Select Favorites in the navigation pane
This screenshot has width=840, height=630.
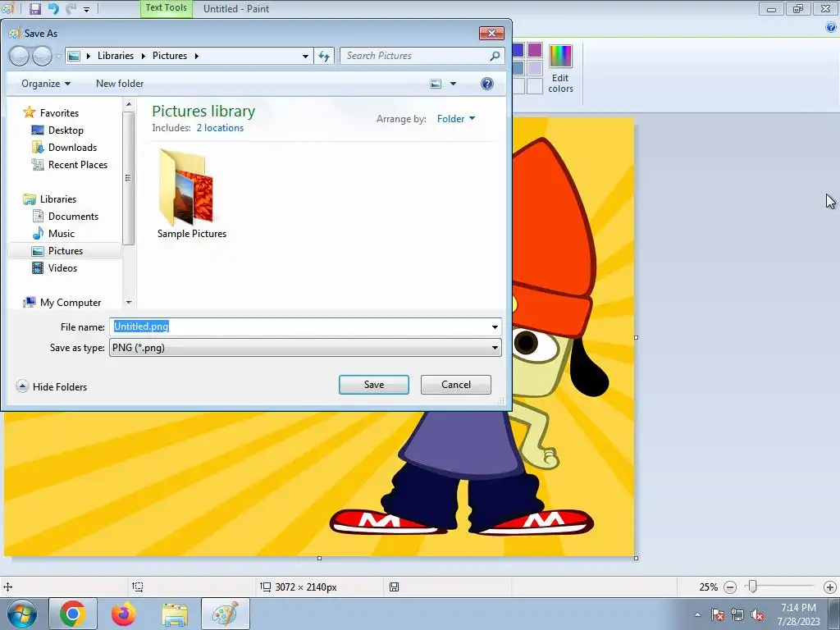tap(59, 113)
